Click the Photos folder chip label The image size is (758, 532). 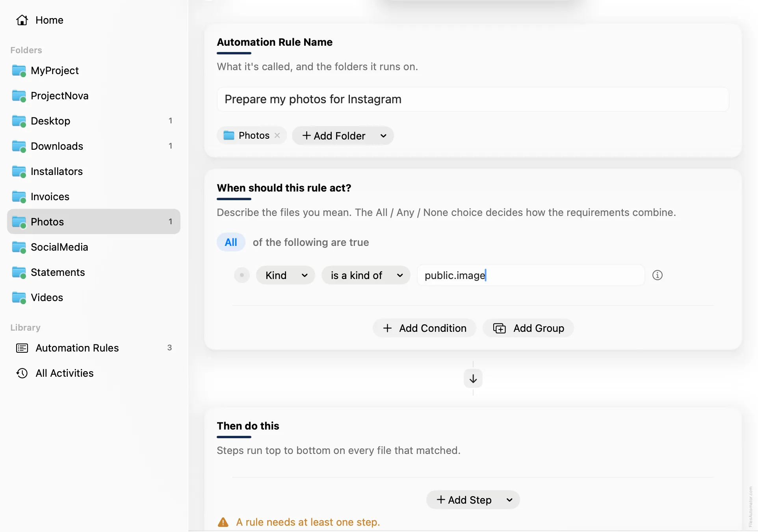tap(254, 135)
